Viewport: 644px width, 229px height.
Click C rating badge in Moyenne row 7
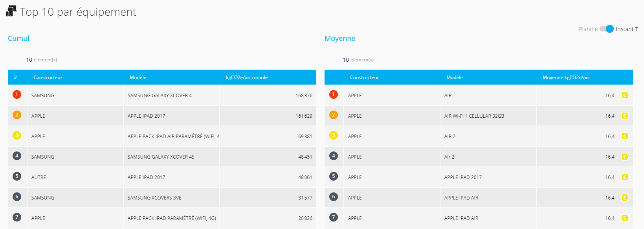click(625, 218)
